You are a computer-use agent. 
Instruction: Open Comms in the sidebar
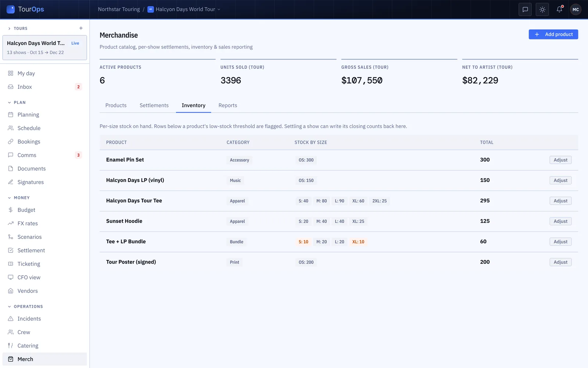(x=44, y=155)
